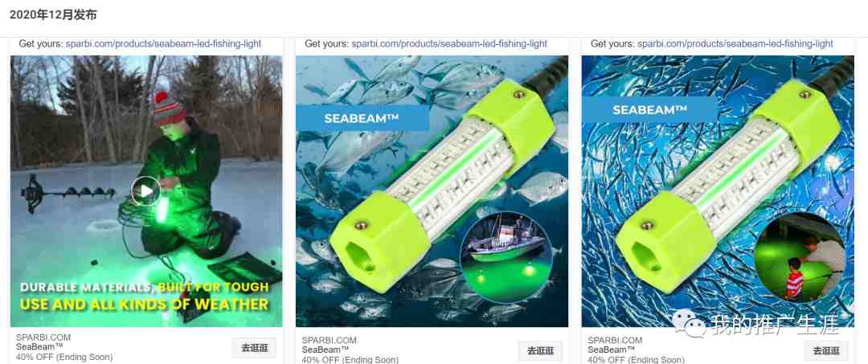This screenshot has width=868, height=364.
Task: Click 去逛逛 button on the right ad
Action: click(x=825, y=350)
